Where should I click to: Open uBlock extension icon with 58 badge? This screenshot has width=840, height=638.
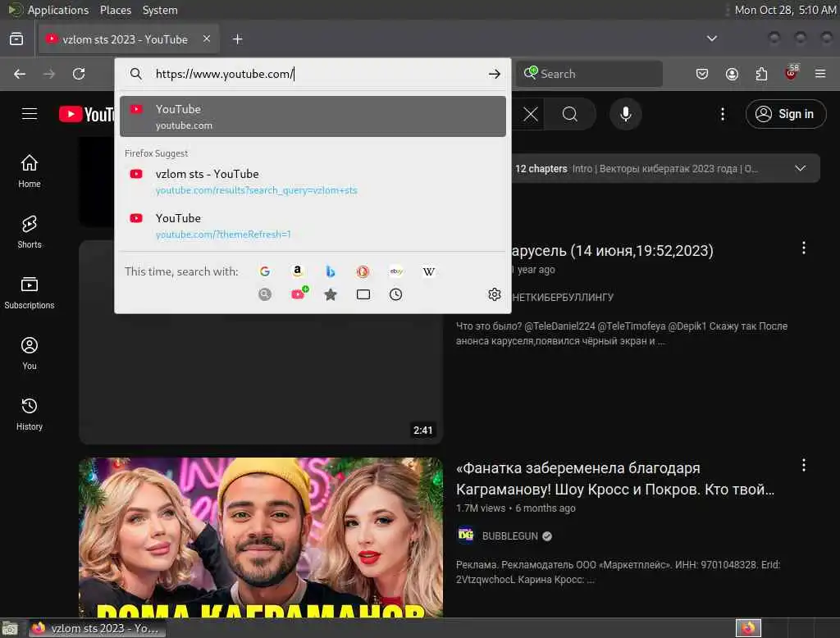click(x=792, y=73)
